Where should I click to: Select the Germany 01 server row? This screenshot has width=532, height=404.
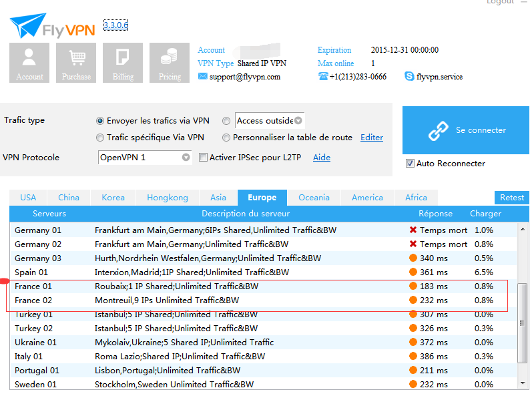click(263, 230)
